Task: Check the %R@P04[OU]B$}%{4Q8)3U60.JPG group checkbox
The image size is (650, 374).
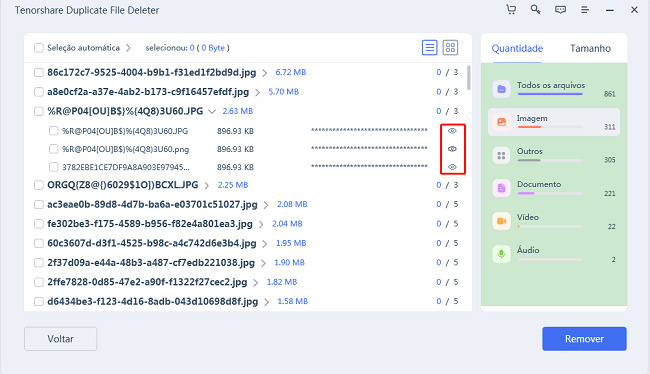Action: 39,111
